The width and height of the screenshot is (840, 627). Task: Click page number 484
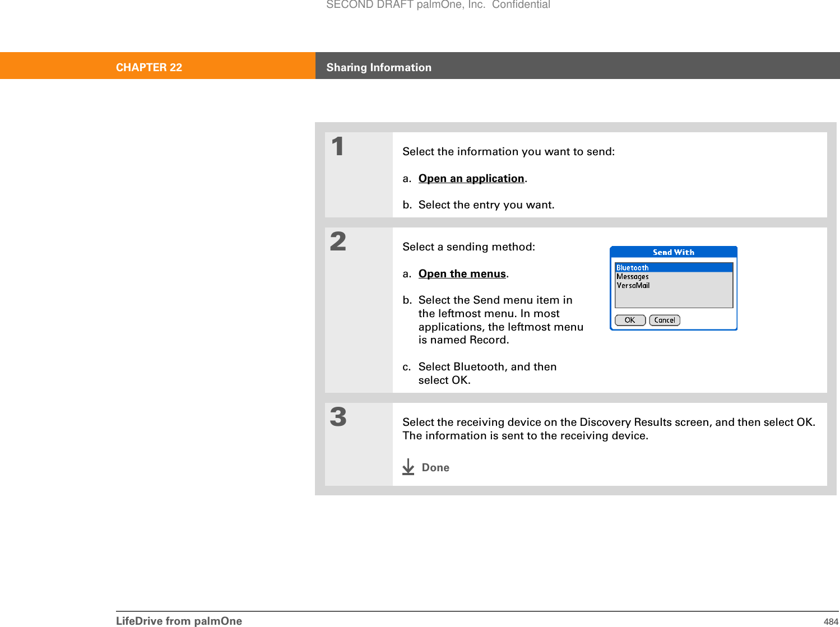point(830,621)
